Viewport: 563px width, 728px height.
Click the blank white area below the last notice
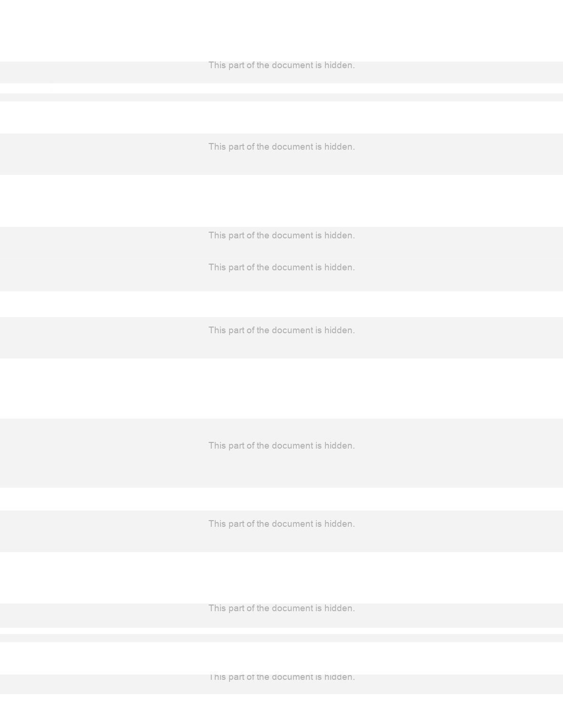pos(281,711)
